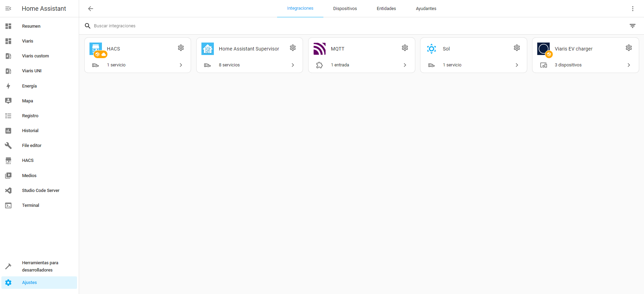Open Home Assistant Supervisor settings gear
The height and width of the screenshot is (294, 644).
[293, 48]
